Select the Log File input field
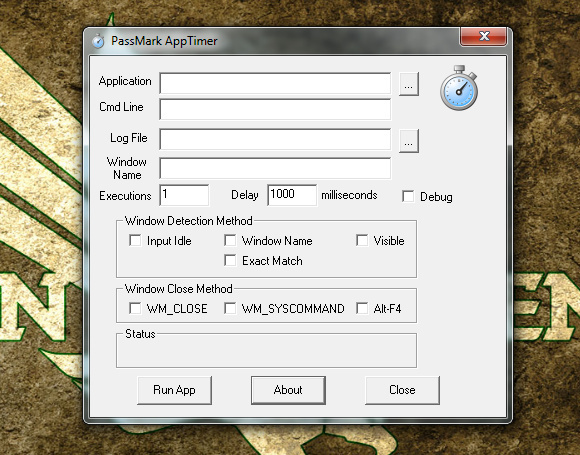This screenshot has height=455, width=580. (275, 139)
